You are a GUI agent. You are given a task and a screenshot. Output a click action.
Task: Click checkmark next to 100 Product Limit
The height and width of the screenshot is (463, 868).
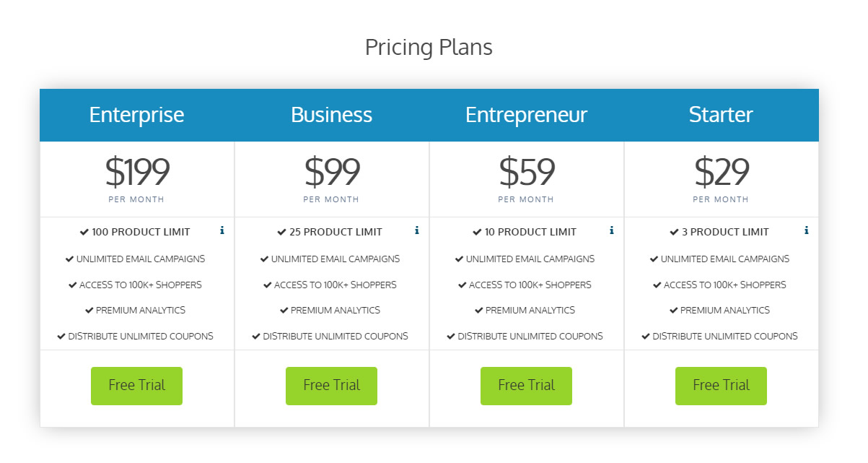coord(84,233)
